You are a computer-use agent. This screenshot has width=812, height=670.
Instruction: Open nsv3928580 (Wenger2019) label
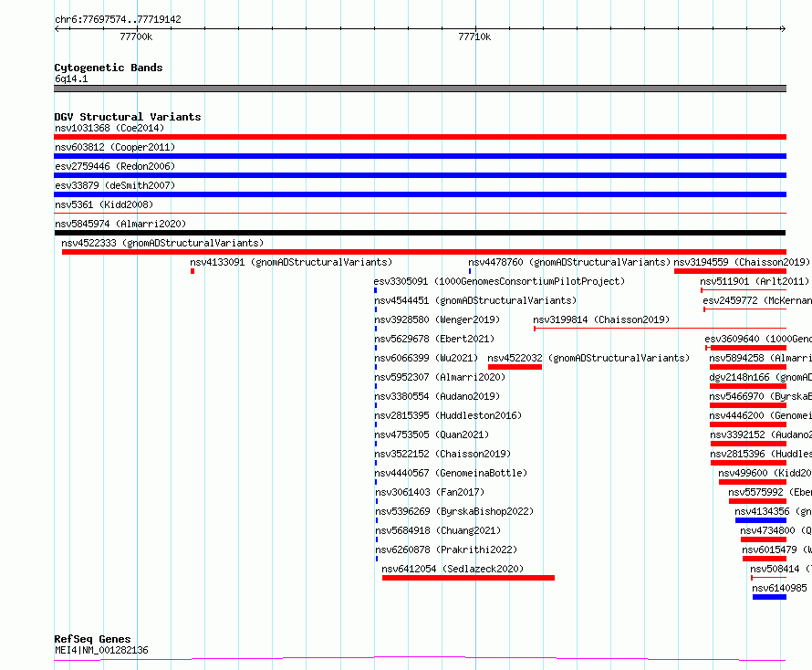(437, 319)
